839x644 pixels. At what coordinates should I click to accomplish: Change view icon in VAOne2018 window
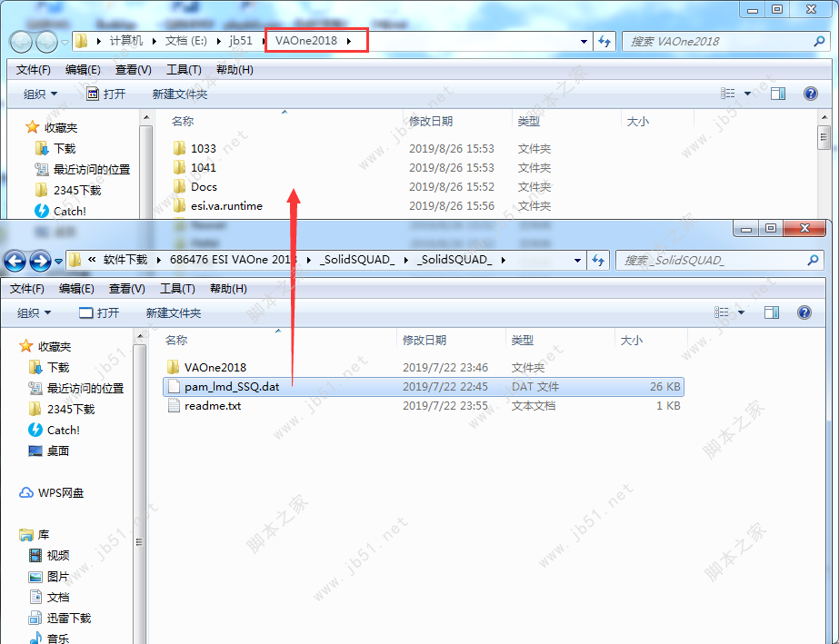pos(728,94)
